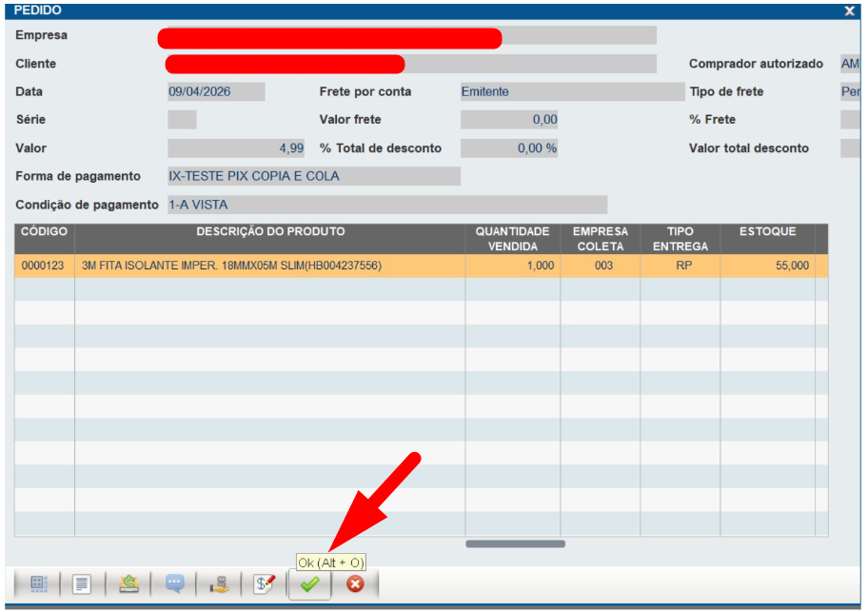The width and height of the screenshot is (868, 612).
Task: Open the blue speech bubble comment icon
Action: click(174, 584)
